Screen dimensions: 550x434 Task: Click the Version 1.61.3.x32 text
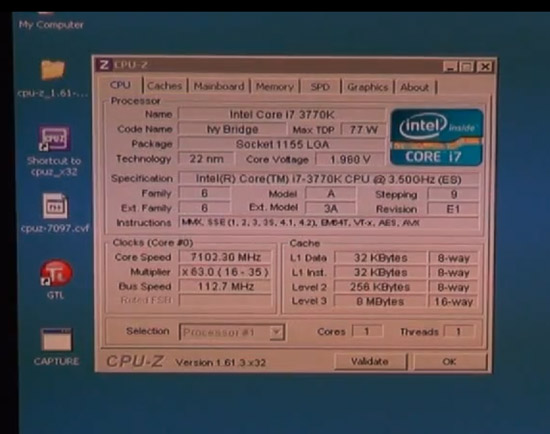coord(221,362)
